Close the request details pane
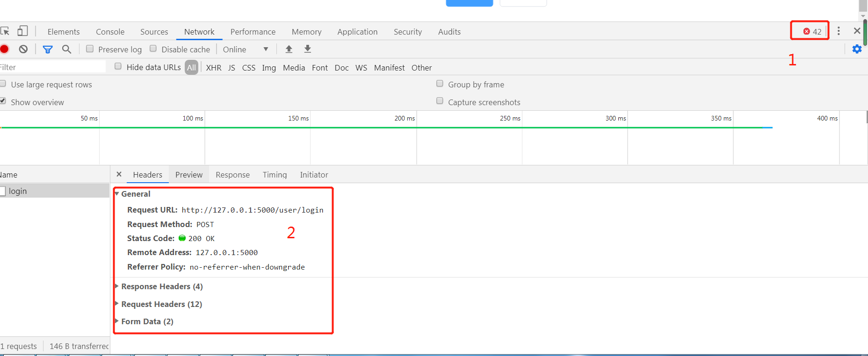 click(119, 174)
